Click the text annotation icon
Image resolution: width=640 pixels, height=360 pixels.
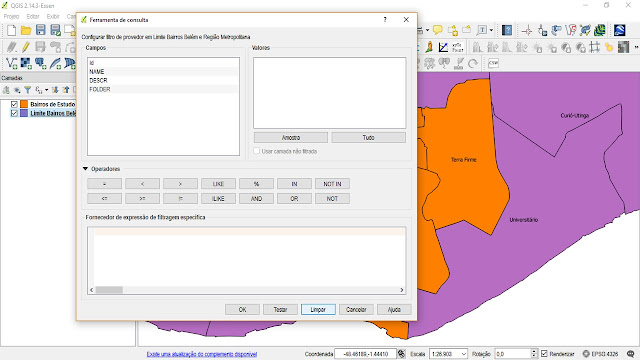coord(482,30)
